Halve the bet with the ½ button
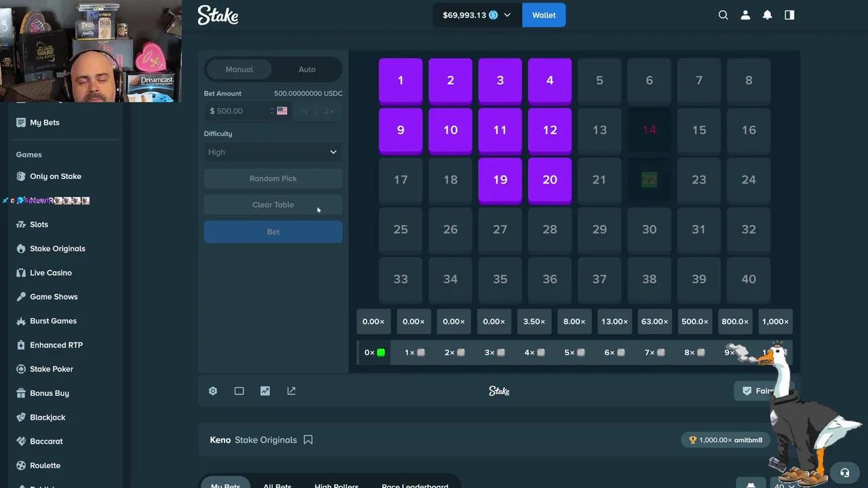The image size is (868, 488). (x=304, y=111)
